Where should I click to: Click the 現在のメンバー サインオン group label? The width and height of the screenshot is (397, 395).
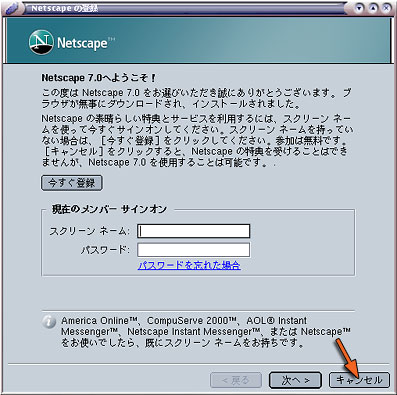109,209
